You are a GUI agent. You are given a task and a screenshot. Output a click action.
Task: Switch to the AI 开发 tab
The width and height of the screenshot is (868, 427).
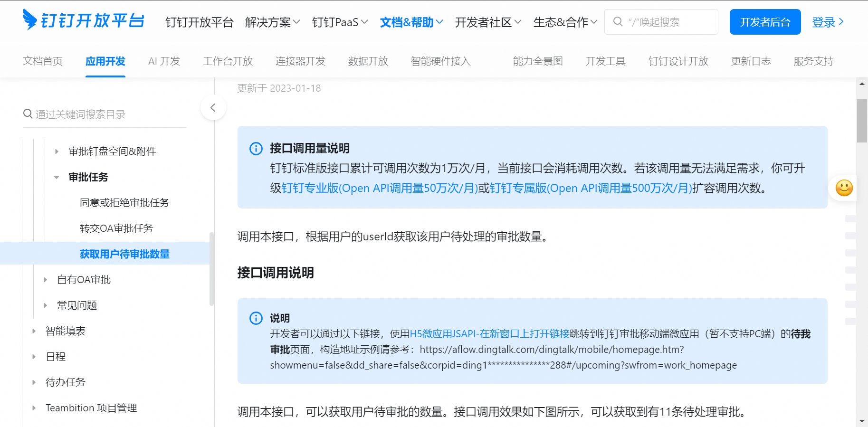click(x=164, y=61)
